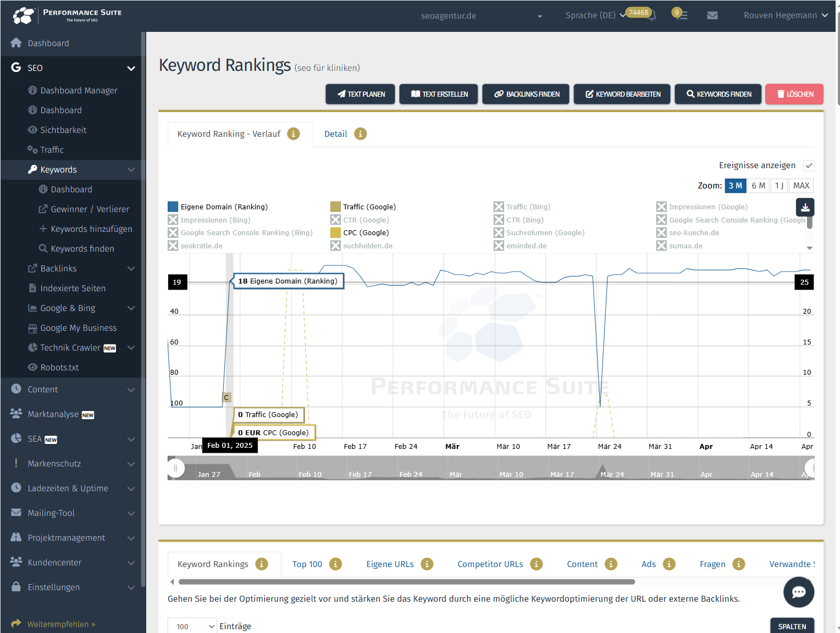Show seokratie.de competitor series
The image size is (840, 633).
195,246
